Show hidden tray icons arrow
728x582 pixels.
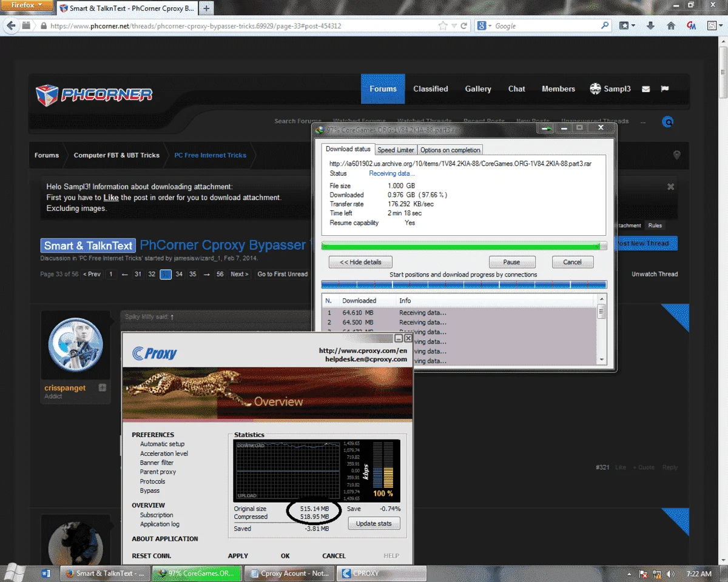point(630,574)
